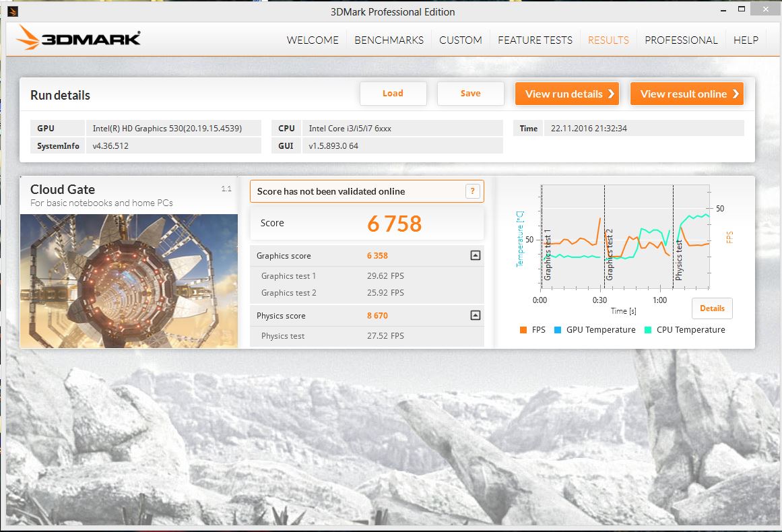The image size is (782, 532).
Task: Click the Cloud Gate version number 1.1
Action: point(226,189)
